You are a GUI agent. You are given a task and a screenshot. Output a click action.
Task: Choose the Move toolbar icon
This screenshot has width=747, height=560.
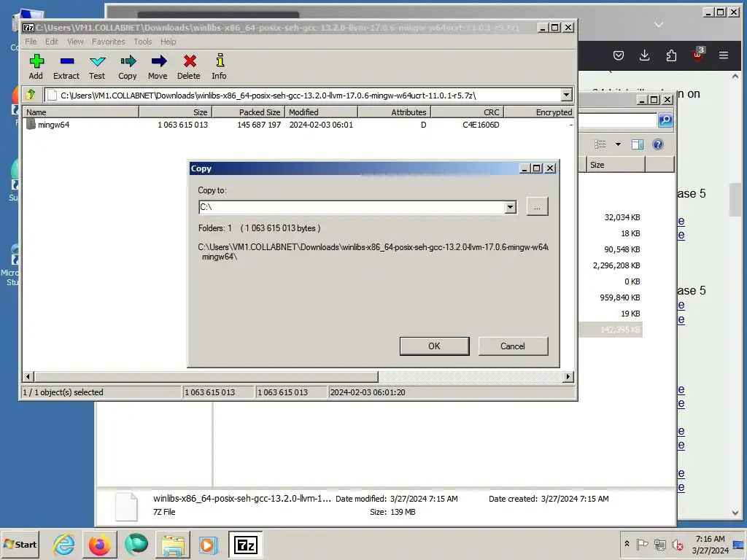pos(158,66)
